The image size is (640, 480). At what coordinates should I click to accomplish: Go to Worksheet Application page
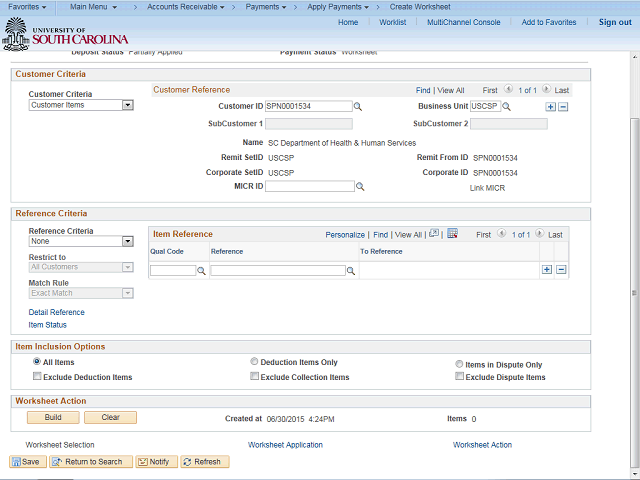(285, 445)
